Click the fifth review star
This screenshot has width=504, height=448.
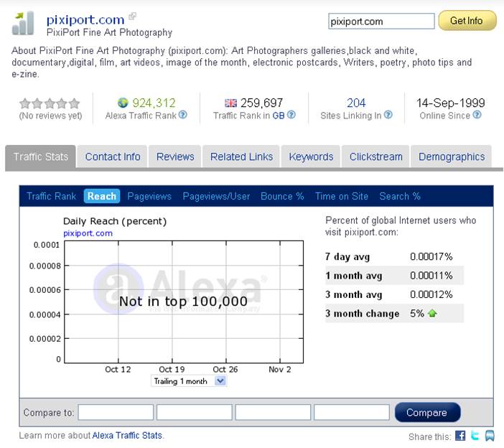[x=74, y=103]
